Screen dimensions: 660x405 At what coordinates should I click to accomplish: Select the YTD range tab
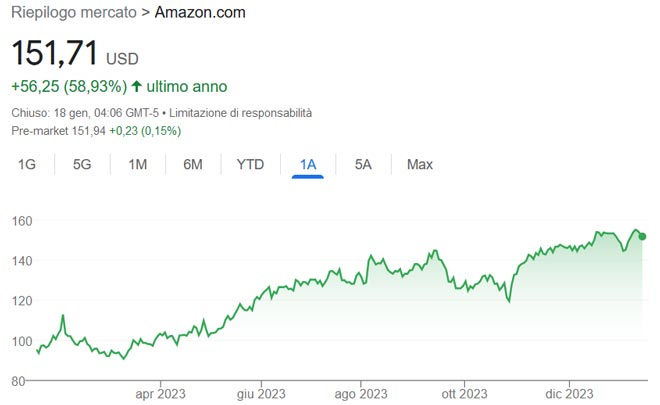point(250,164)
